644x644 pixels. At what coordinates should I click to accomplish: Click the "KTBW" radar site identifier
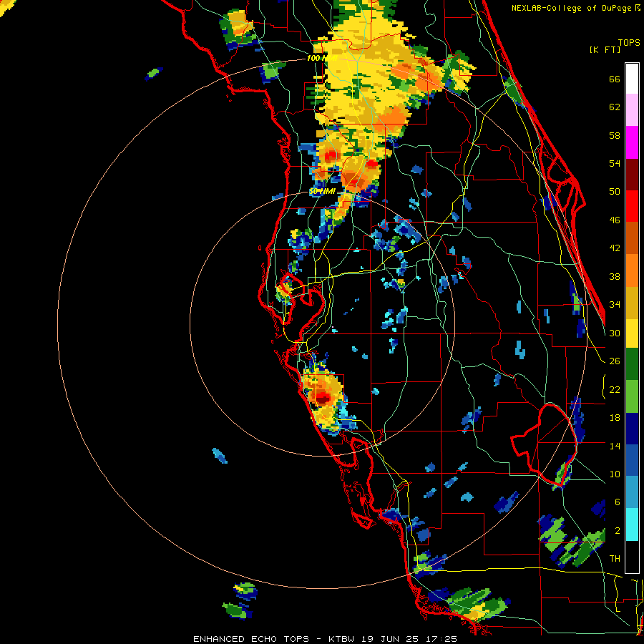(343, 639)
